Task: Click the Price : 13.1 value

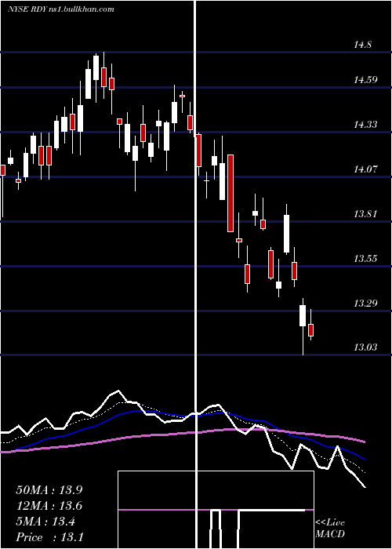Action: point(49,537)
